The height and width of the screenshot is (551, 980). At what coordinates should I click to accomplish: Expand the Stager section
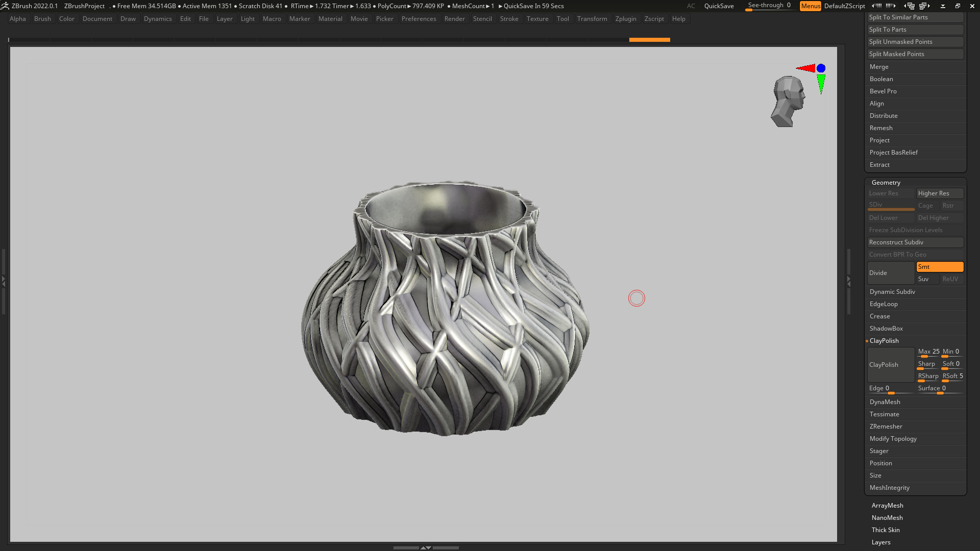tap(879, 451)
